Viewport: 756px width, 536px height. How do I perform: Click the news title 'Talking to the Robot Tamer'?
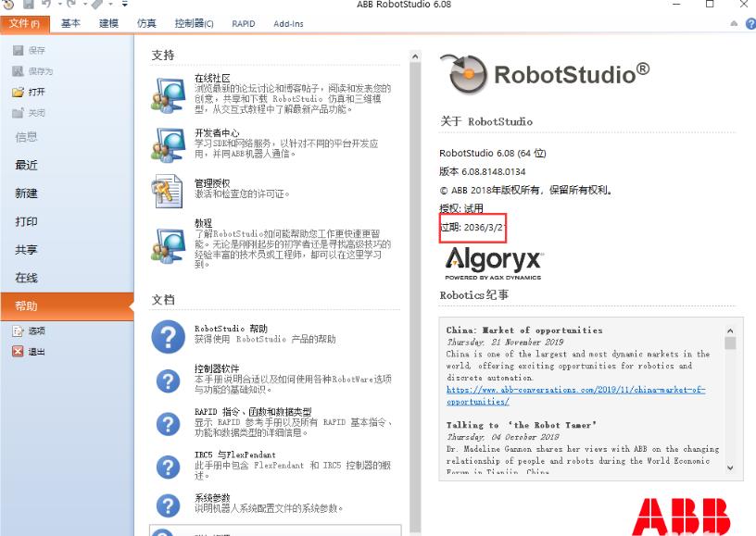click(522, 425)
